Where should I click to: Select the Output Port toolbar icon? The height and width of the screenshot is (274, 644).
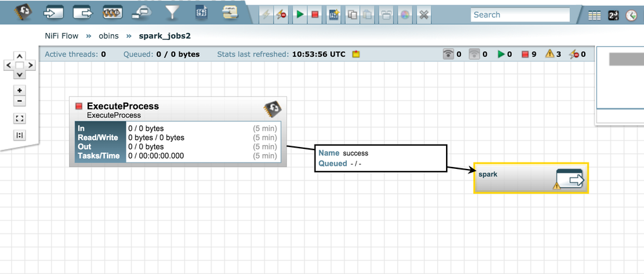click(83, 12)
